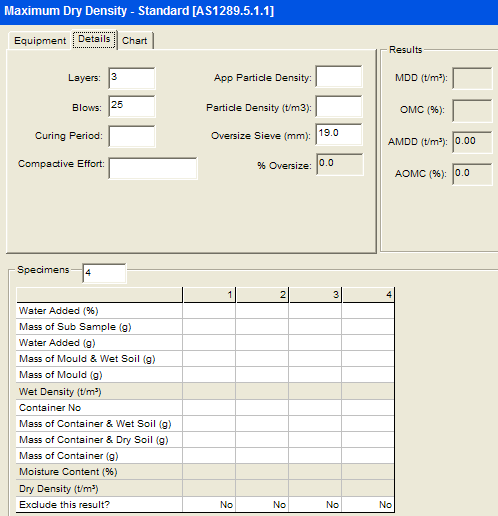
Task: Click the % Oversize field
Action: coord(340,164)
